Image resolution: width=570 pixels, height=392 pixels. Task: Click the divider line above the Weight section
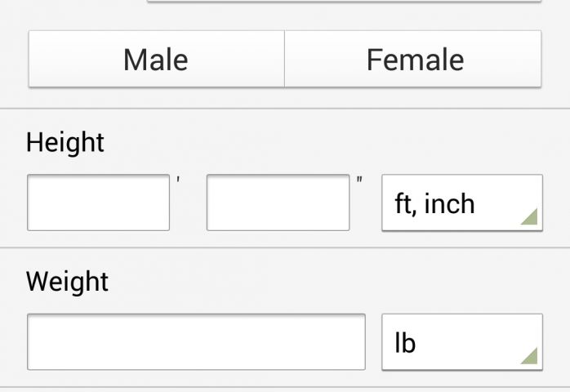pyautogui.click(x=285, y=247)
